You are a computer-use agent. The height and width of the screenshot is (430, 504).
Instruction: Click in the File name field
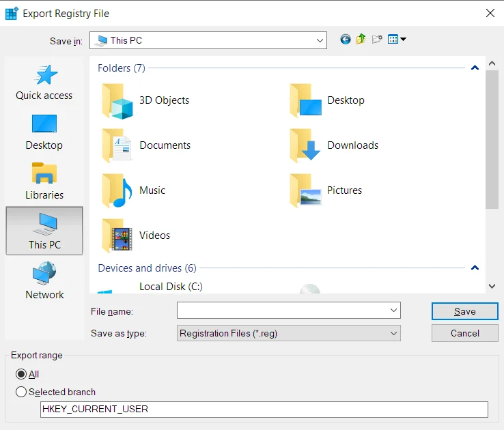(x=289, y=311)
